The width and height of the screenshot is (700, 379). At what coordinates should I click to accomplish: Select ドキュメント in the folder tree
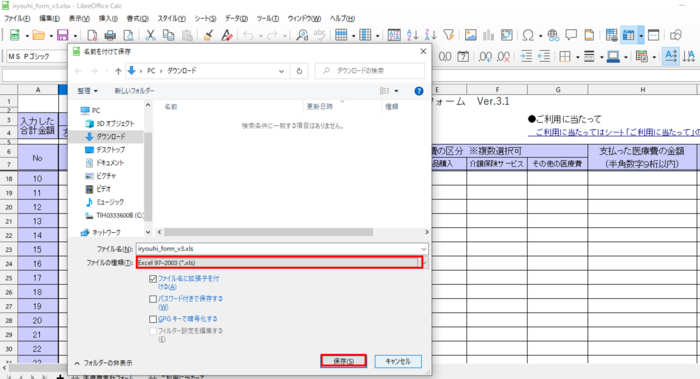point(110,163)
